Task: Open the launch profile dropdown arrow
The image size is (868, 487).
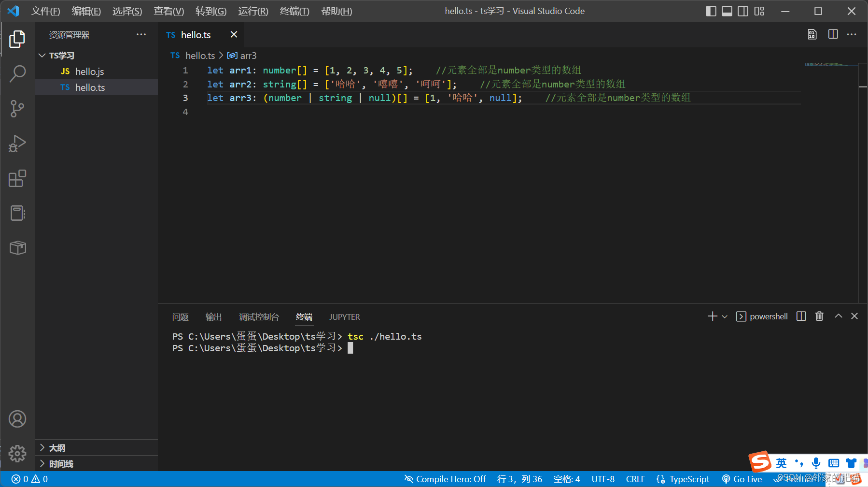Action: (x=724, y=316)
